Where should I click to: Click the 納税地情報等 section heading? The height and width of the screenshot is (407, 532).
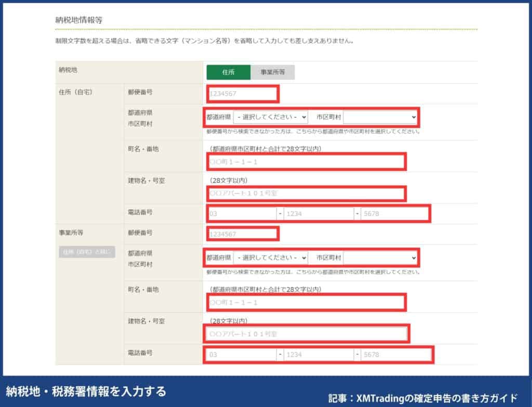[x=79, y=20]
